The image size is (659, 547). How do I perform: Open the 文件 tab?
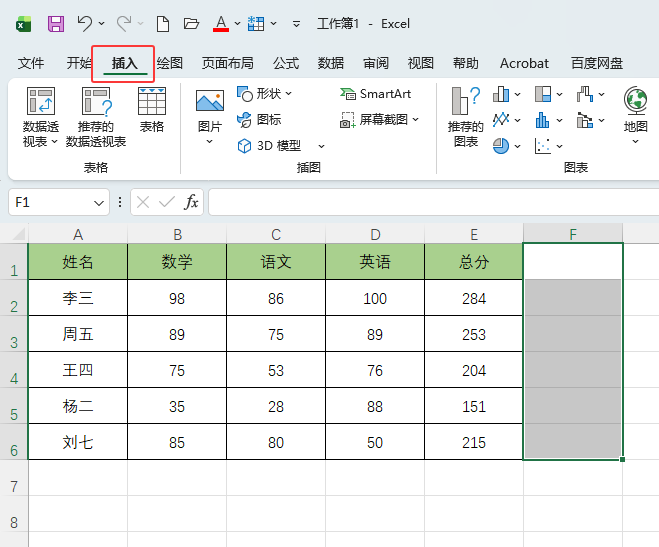(31, 63)
